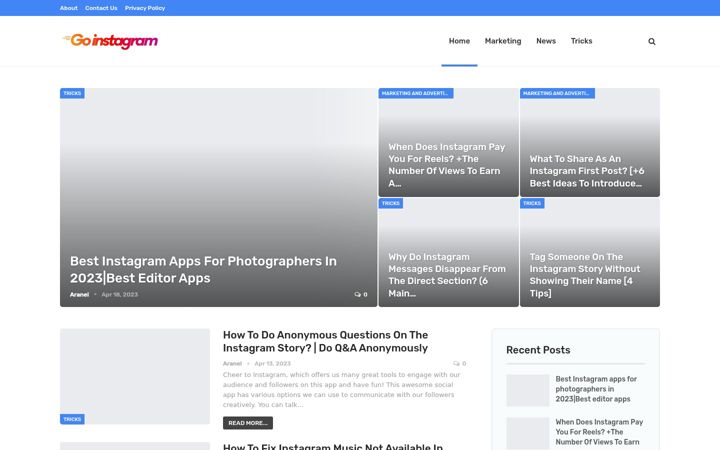
Task: Click author Aranel on featured post
Action: pyautogui.click(x=79, y=294)
